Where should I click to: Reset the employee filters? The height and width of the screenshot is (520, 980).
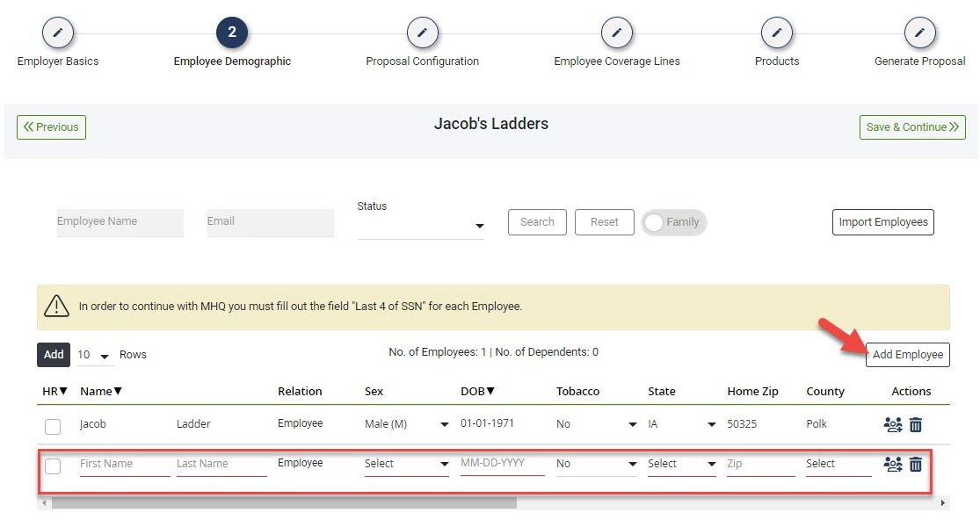[x=605, y=222]
